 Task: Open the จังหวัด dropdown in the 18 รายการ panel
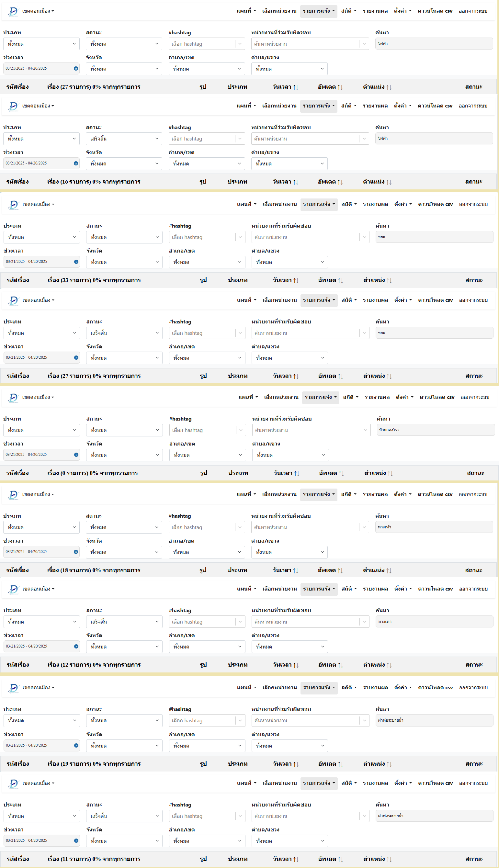[x=124, y=552]
